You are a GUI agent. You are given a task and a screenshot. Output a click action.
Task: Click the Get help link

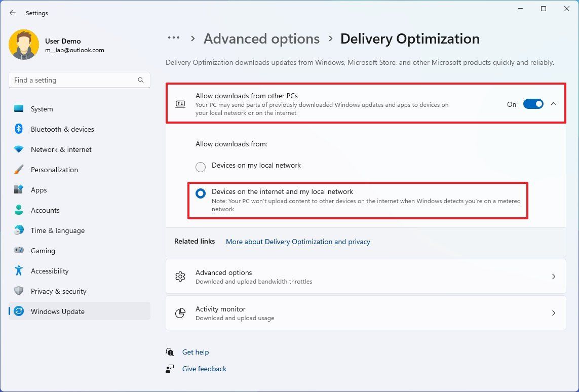click(196, 352)
